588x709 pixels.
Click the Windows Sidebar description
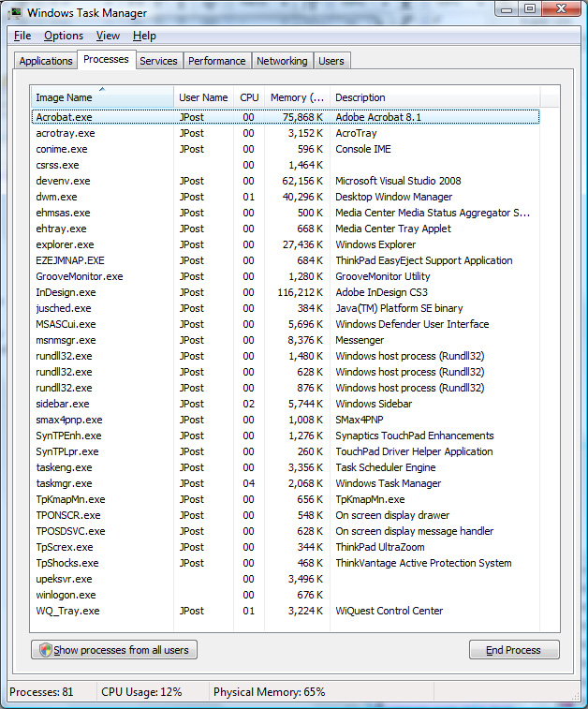point(374,404)
